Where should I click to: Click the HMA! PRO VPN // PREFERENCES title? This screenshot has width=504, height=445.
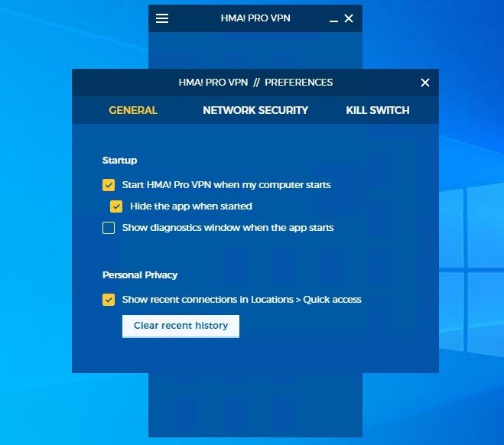click(255, 83)
